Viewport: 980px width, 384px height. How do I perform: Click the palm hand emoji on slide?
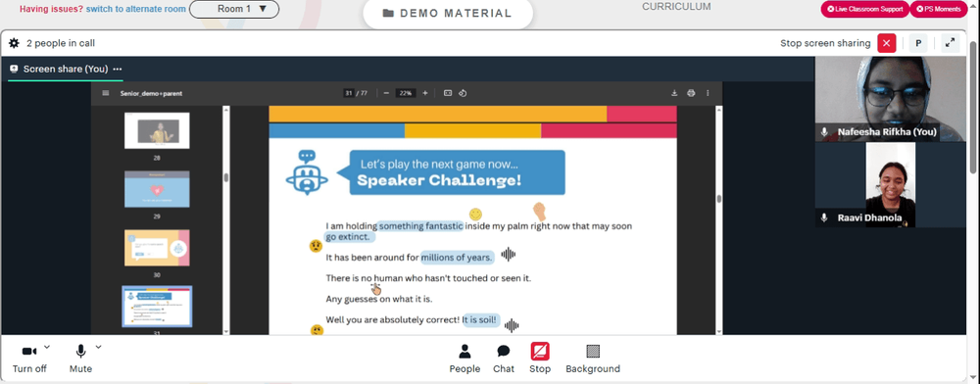pyautogui.click(x=539, y=211)
